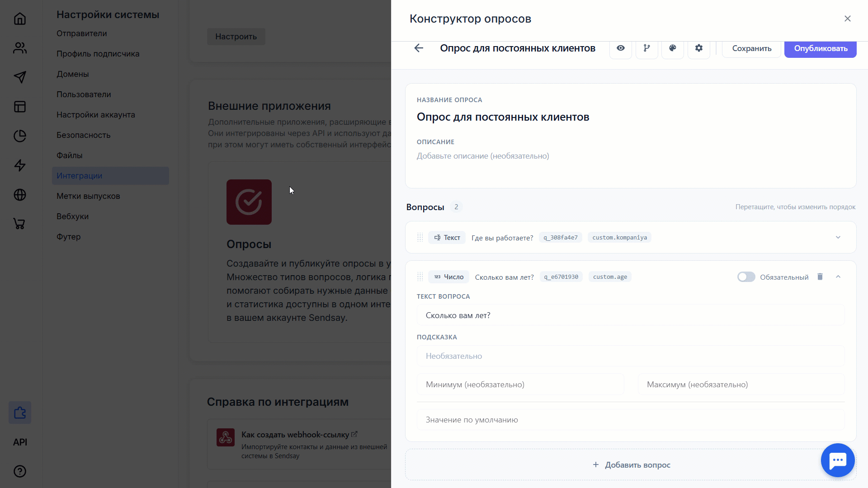868x488 pixels.
Task: Click the webhook help article icon
Action: coord(226,437)
